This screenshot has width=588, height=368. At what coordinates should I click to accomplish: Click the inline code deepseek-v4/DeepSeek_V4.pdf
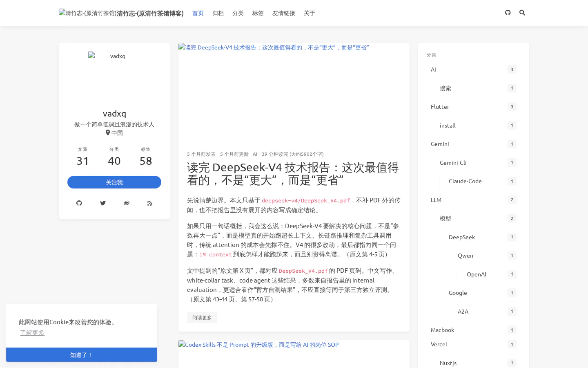[306, 201]
